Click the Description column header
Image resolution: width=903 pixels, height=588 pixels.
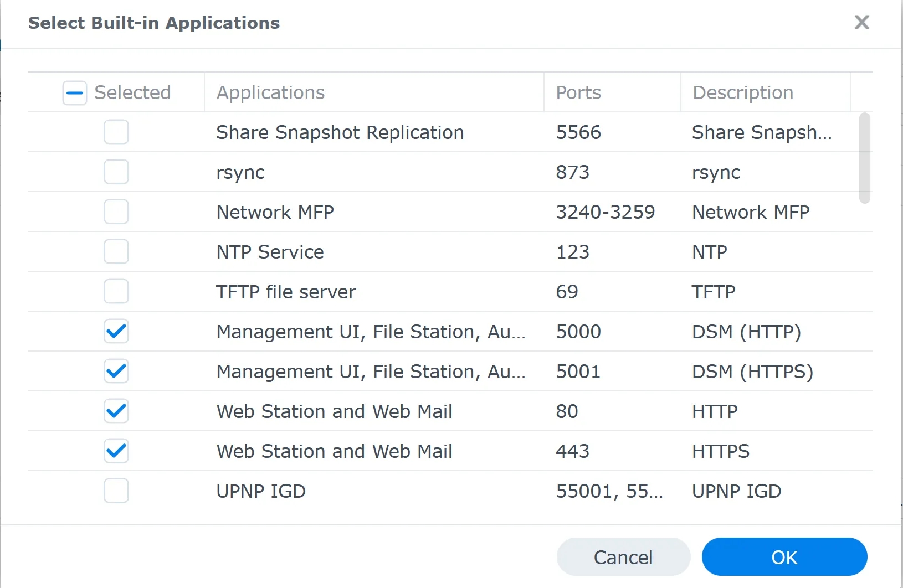742,92
